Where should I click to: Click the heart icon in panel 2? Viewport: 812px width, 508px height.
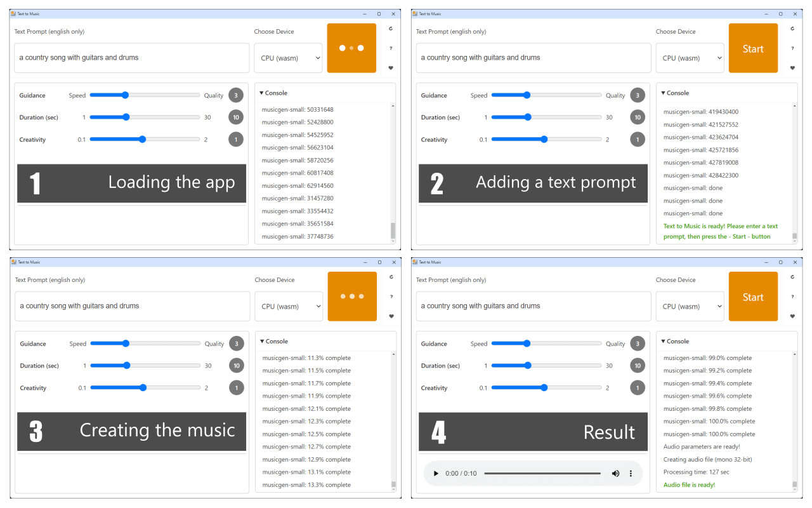point(792,68)
